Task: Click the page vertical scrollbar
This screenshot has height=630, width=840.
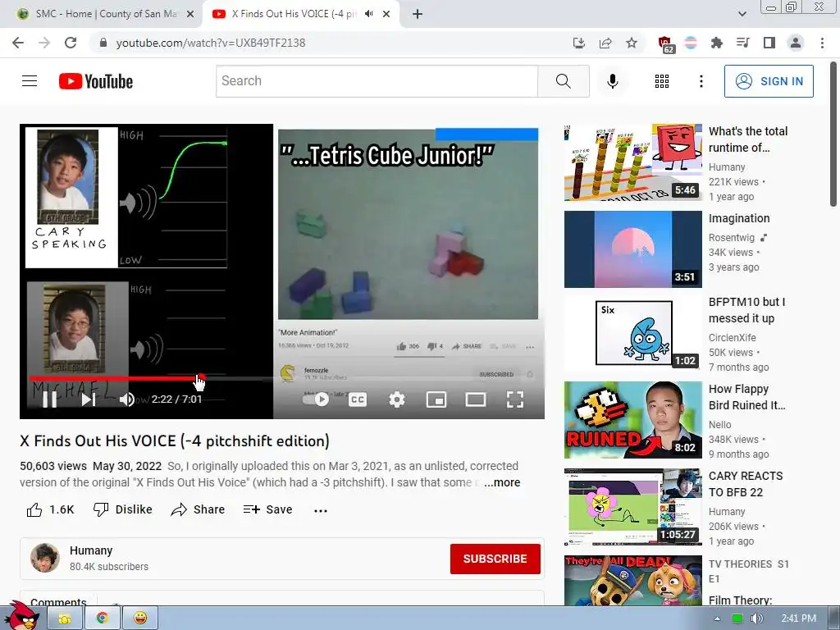Action: click(833, 134)
